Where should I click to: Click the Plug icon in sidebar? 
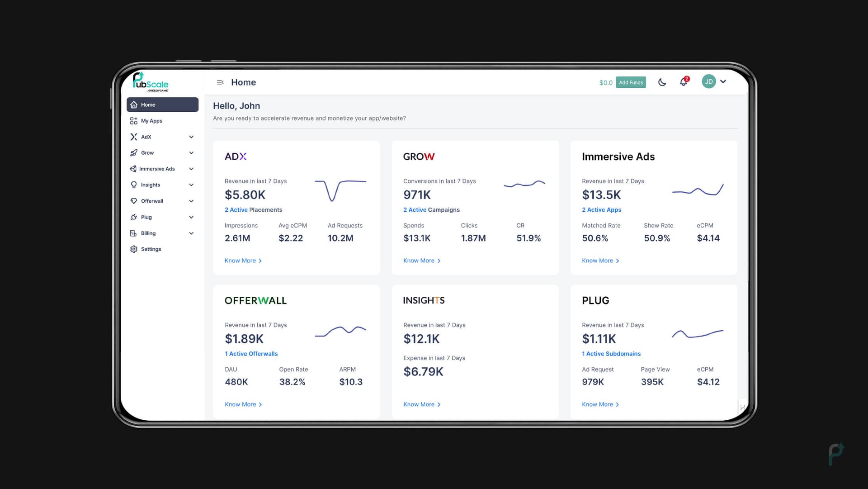click(133, 217)
